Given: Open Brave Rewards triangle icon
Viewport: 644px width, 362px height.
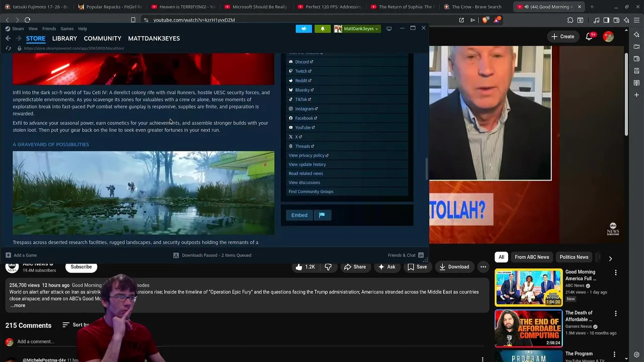Looking at the screenshot, I should pos(497,20).
